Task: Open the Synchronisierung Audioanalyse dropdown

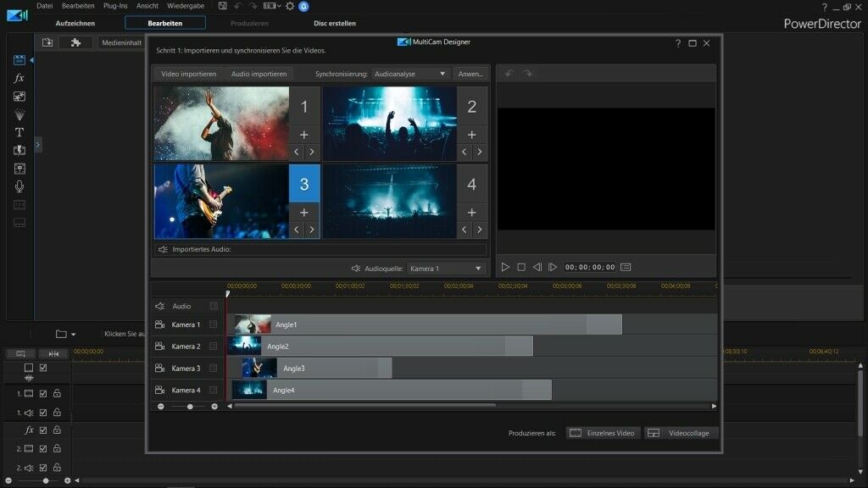Action: [410, 75]
